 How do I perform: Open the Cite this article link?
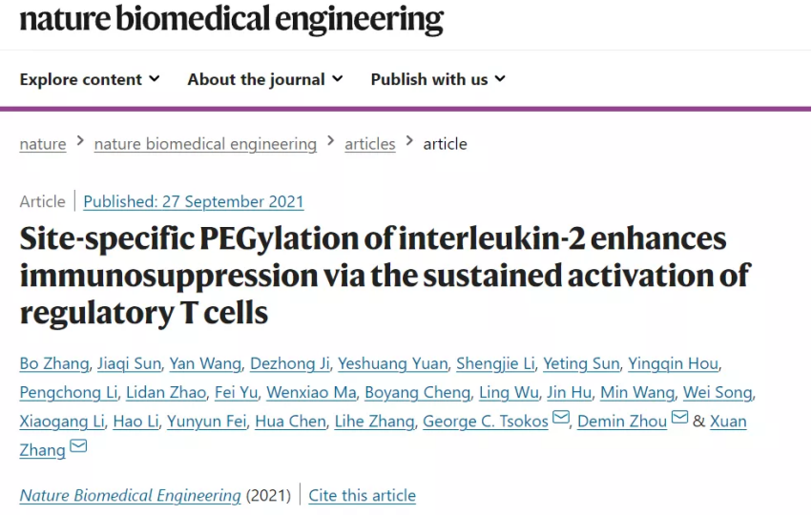tap(362, 495)
